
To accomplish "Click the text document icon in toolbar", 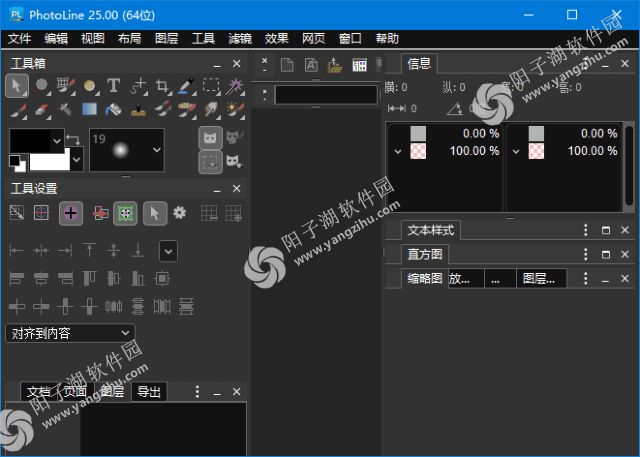I will [311, 65].
